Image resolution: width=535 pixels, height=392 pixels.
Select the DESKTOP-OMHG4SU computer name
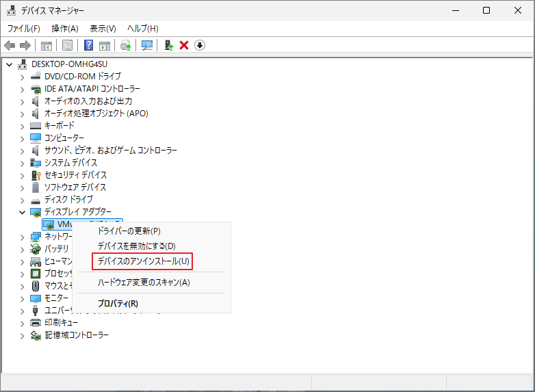click(x=70, y=64)
